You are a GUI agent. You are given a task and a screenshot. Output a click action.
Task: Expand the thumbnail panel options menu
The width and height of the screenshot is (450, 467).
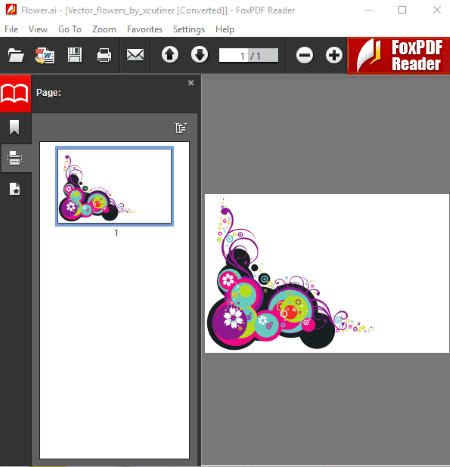(x=181, y=128)
